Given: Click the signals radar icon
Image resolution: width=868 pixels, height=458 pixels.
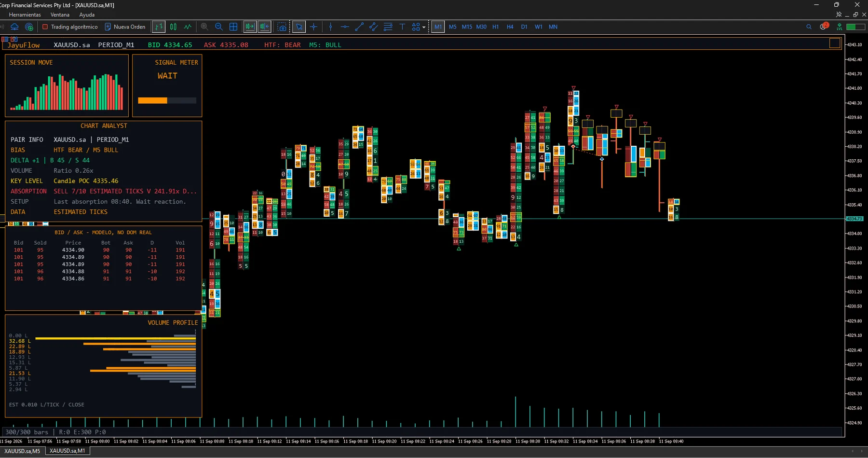Looking at the screenshot, I should point(29,27).
